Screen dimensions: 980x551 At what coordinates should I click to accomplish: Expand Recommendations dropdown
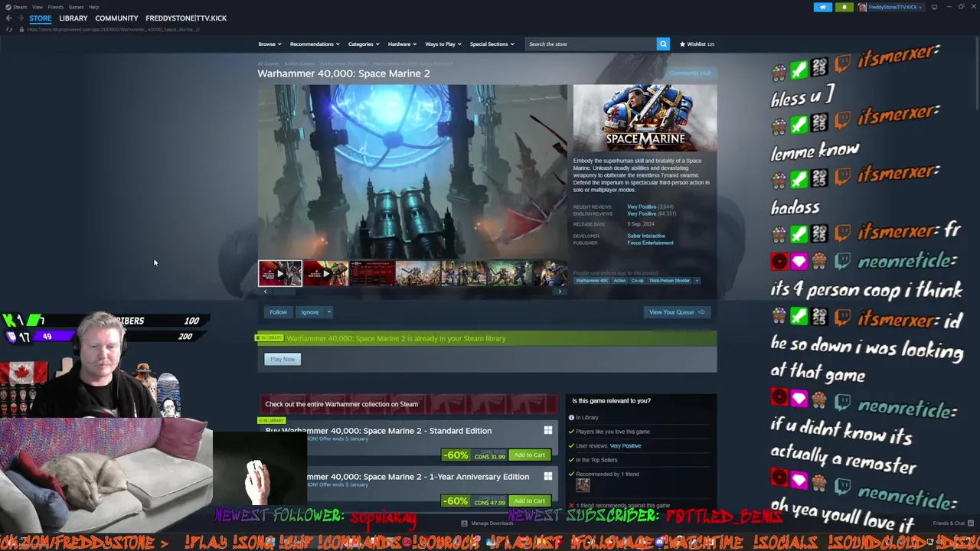coord(314,44)
